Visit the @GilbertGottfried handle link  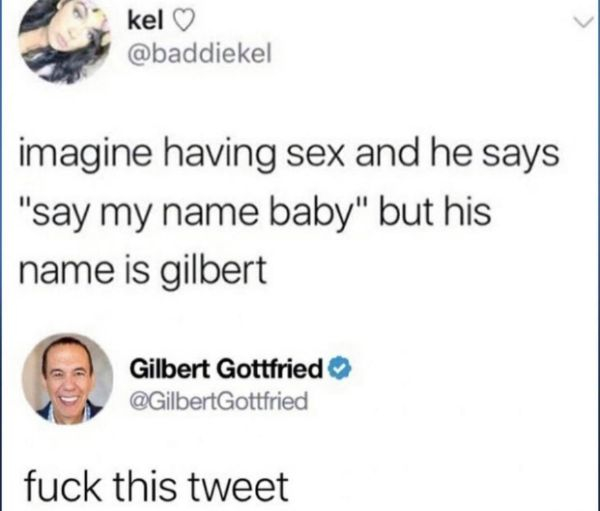(x=219, y=402)
